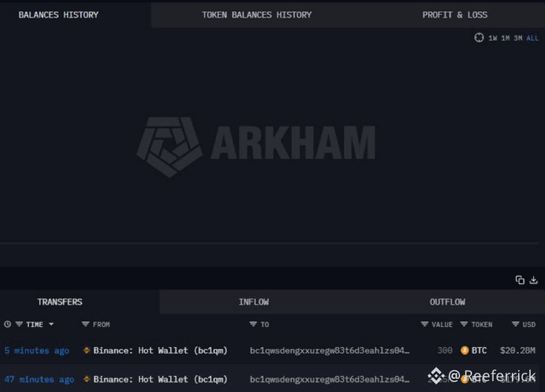
Task: Set chart range to ALL
Action: 532,38
